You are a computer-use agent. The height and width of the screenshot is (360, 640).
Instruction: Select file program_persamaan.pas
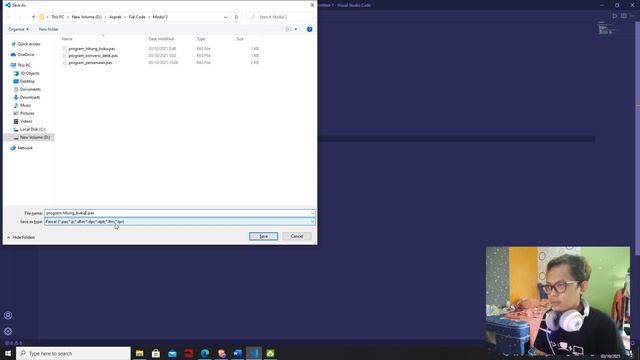(90, 63)
